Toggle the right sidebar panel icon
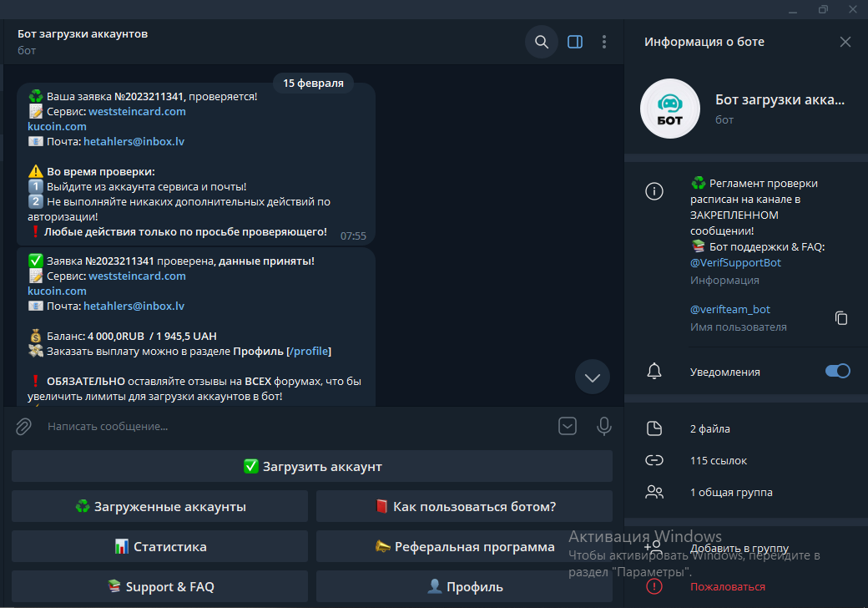The height and width of the screenshot is (608, 868). 575,42
